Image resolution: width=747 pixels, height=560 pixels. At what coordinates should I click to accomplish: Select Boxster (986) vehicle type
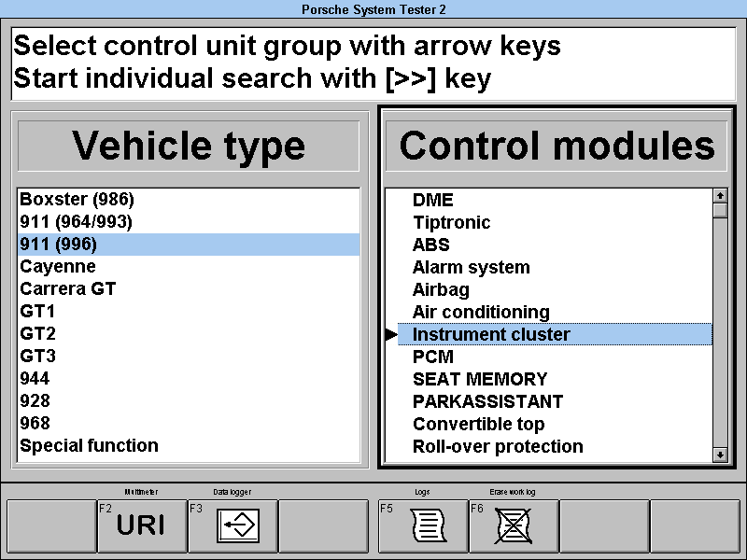[x=189, y=199]
